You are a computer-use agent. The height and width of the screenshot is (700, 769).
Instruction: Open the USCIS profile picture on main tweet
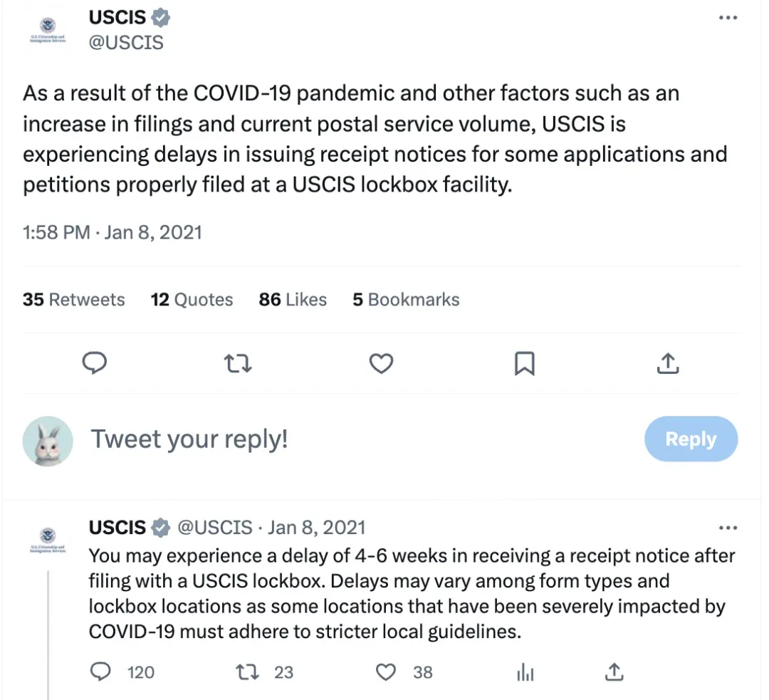click(x=48, y=33)
